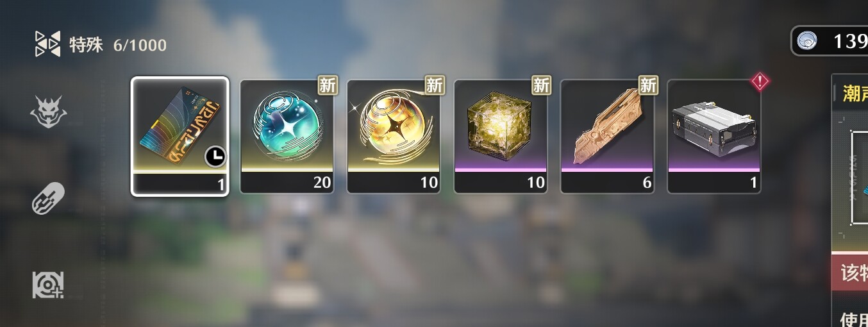Select the rainbow card item with clock
This screenshot has width=868, height=327.
pyautogui.click(x=180, y=136)
